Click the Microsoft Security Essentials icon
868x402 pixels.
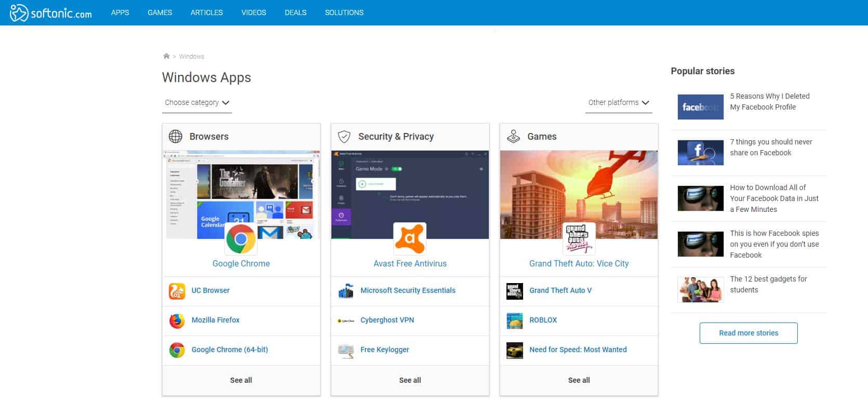(346, 291)
